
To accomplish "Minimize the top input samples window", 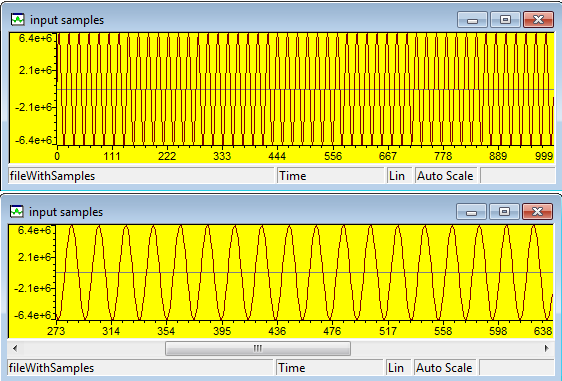I will [x=472, y=19].
